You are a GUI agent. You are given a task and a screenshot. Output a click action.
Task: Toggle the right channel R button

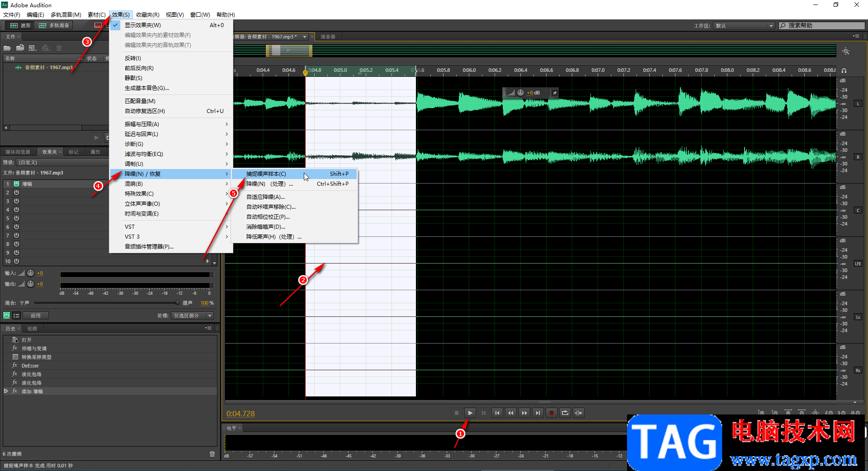pyautogui.click(x=858, y=157)
